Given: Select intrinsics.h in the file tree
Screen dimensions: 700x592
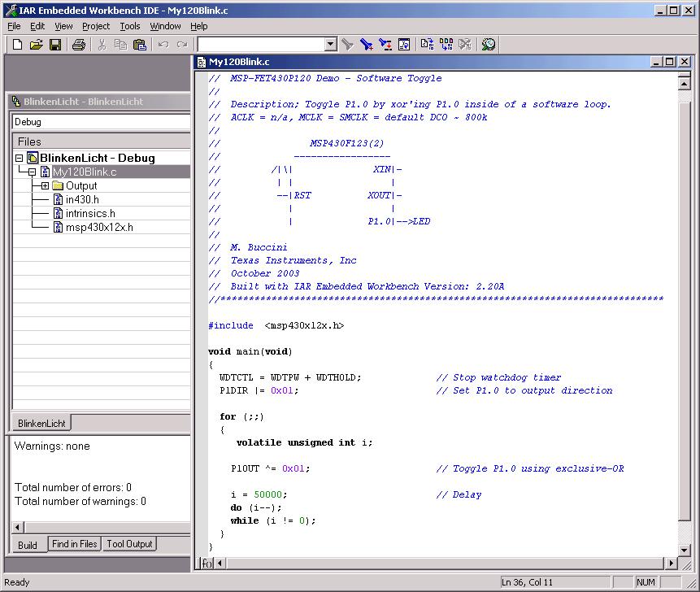Looking at the screenshot, I should pos(90,213).
